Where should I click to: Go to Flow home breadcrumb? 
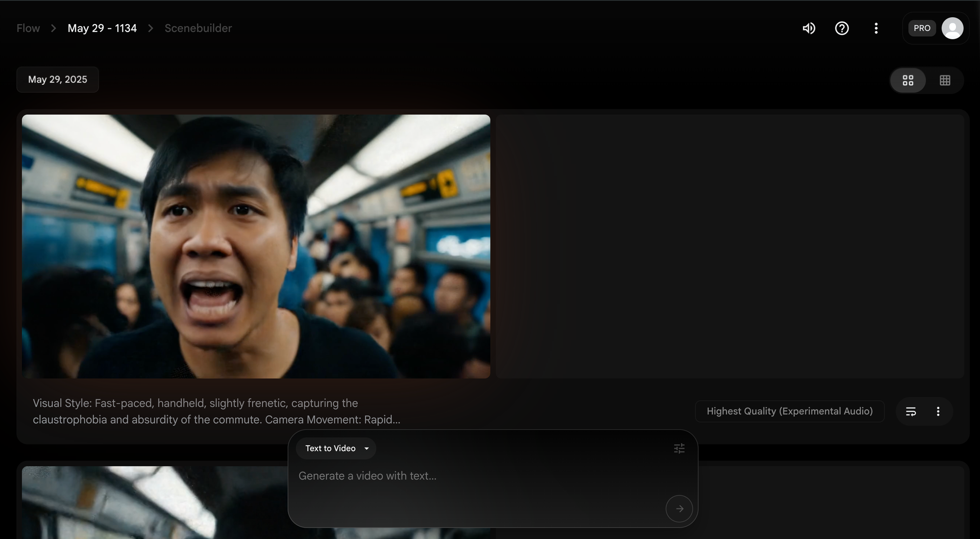point(28,28)
